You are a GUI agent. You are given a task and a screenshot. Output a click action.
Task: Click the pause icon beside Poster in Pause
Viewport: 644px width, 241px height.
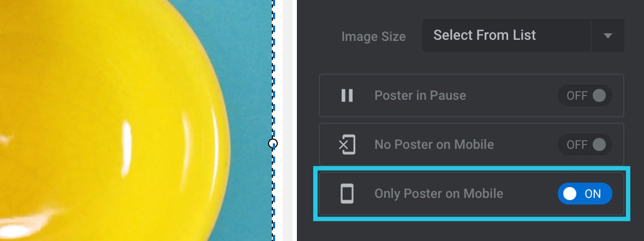[347, 95]
